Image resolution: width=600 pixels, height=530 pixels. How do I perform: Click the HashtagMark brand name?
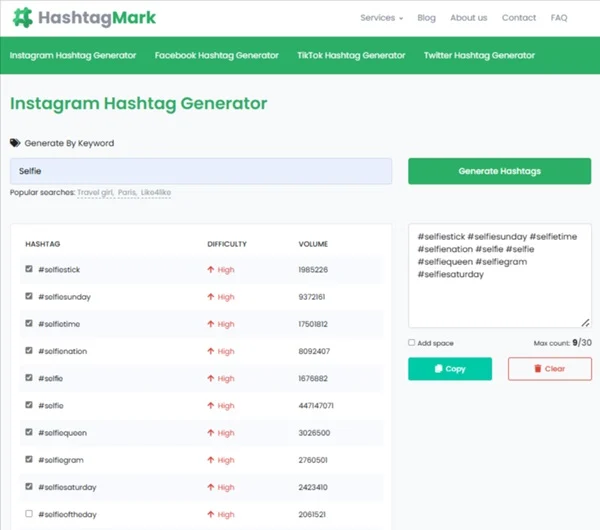(97, 18)
